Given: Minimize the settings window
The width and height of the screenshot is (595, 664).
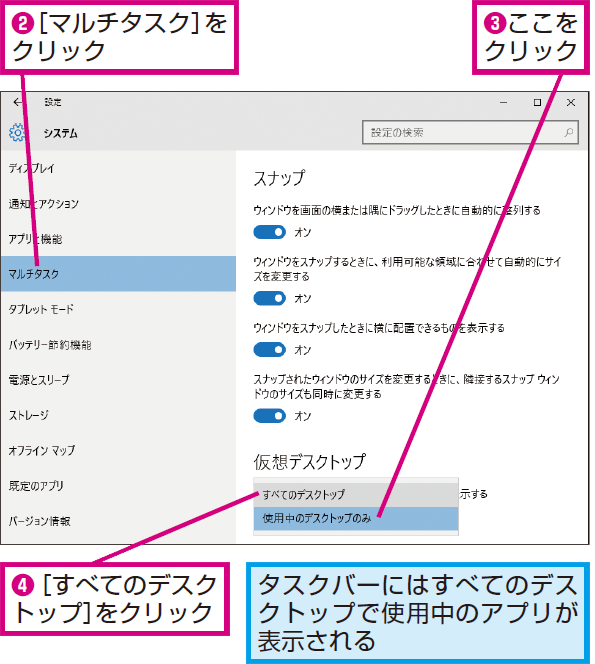Looking at the screenshot, I should [x=503, y=102].
